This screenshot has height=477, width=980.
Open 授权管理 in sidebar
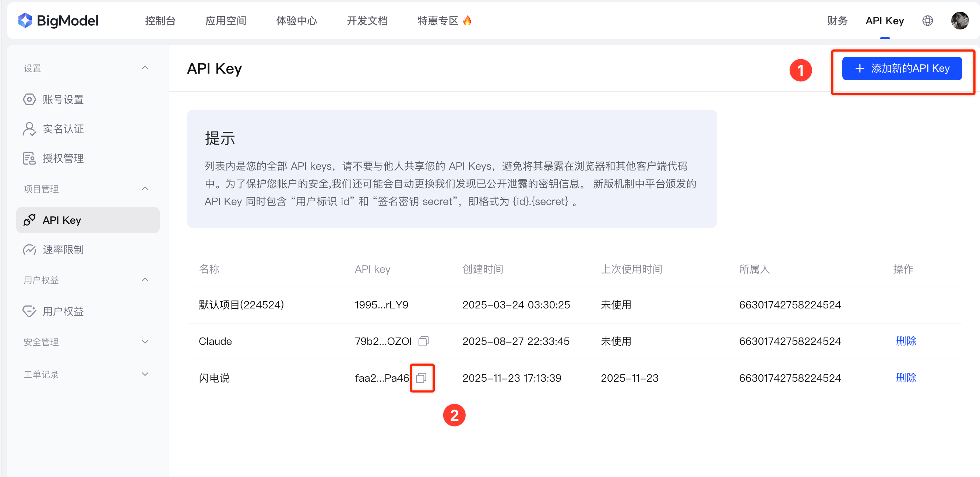63,158
